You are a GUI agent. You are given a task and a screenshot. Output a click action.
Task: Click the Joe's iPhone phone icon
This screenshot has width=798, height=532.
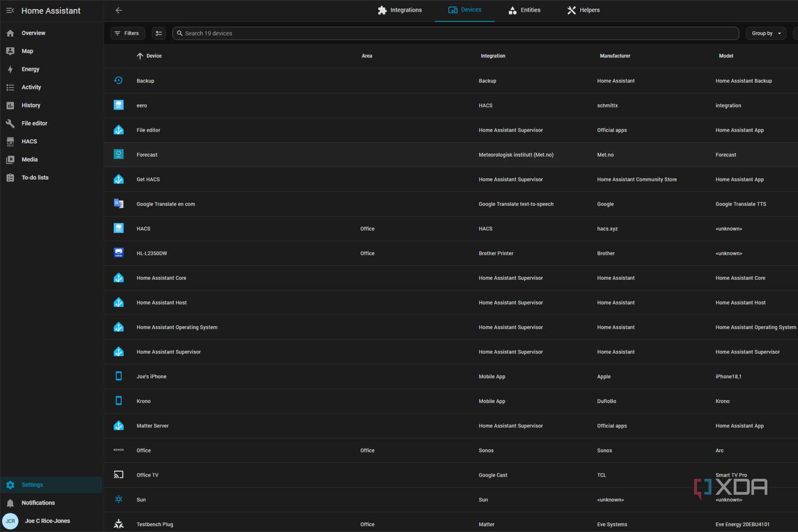118,376
